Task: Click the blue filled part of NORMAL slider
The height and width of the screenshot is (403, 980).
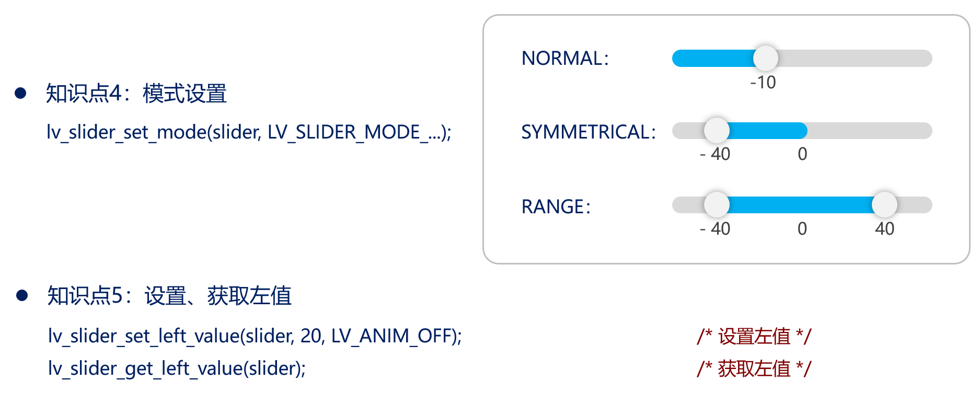Action: click(713, 58)
